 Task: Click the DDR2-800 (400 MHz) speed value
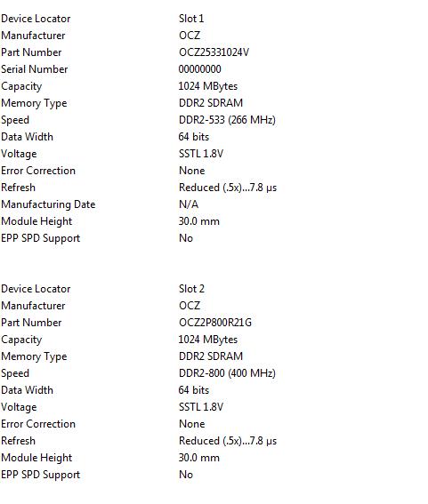point(227,373)
